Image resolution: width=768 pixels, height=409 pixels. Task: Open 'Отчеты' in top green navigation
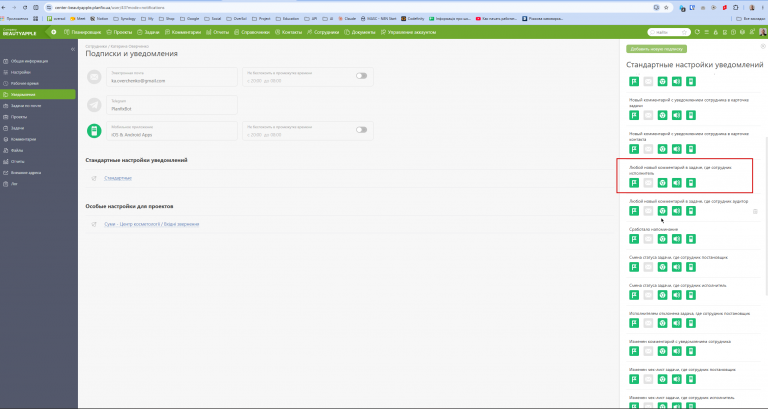(217, 32)
